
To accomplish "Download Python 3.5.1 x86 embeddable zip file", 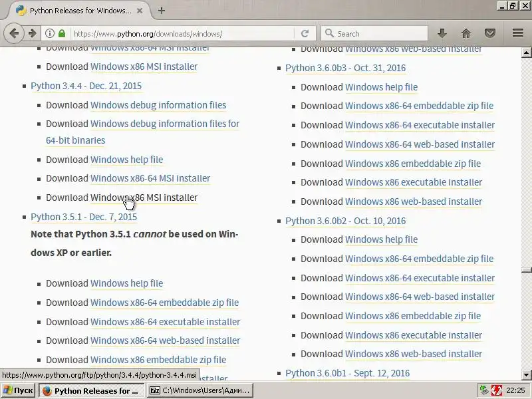I will tap(158, 360).
